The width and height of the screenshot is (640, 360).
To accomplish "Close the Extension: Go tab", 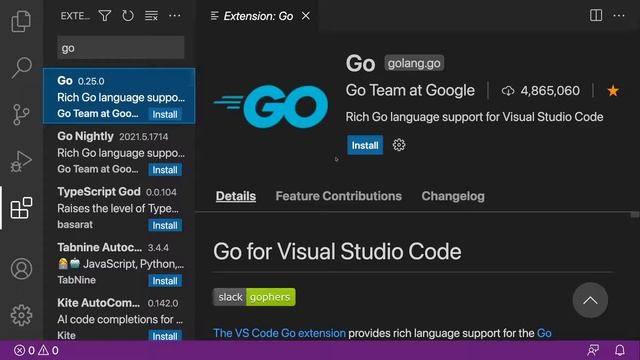I will (306, 16).
